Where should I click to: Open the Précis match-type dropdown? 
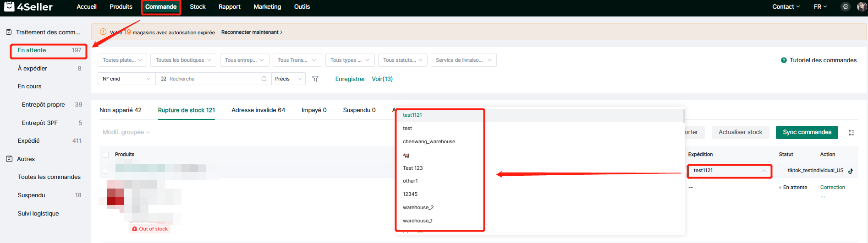(288, 79)
